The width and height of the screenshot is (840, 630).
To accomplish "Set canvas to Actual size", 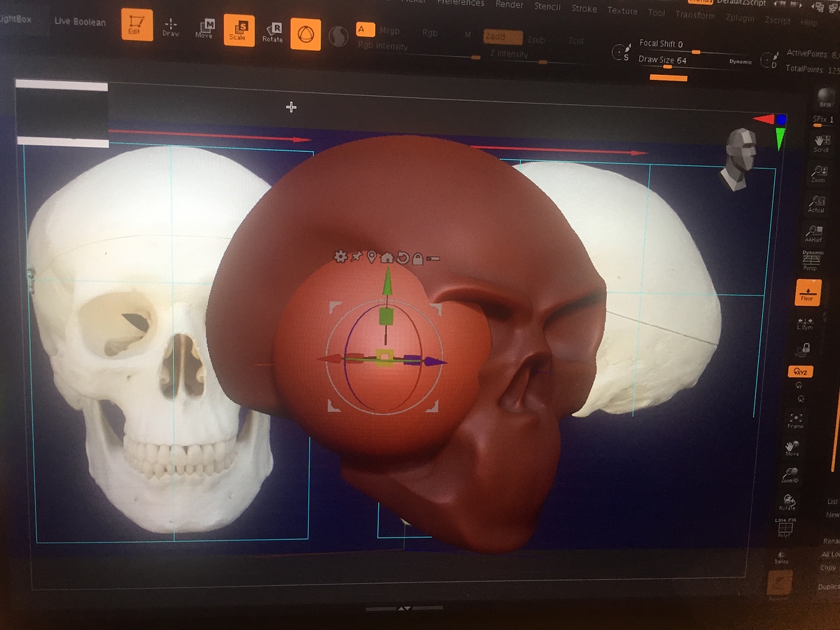I will [816, 204].
